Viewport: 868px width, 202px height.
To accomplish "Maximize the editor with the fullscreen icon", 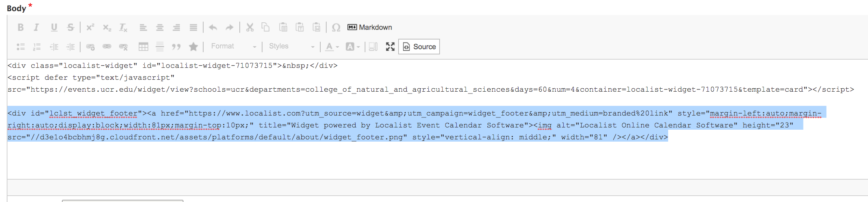I will tap(390, 47).
